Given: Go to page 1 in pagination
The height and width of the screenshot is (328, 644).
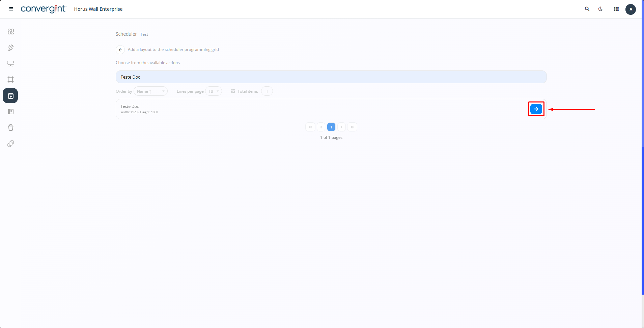Looking at the screenshot, I should click(x=331, y=127).
